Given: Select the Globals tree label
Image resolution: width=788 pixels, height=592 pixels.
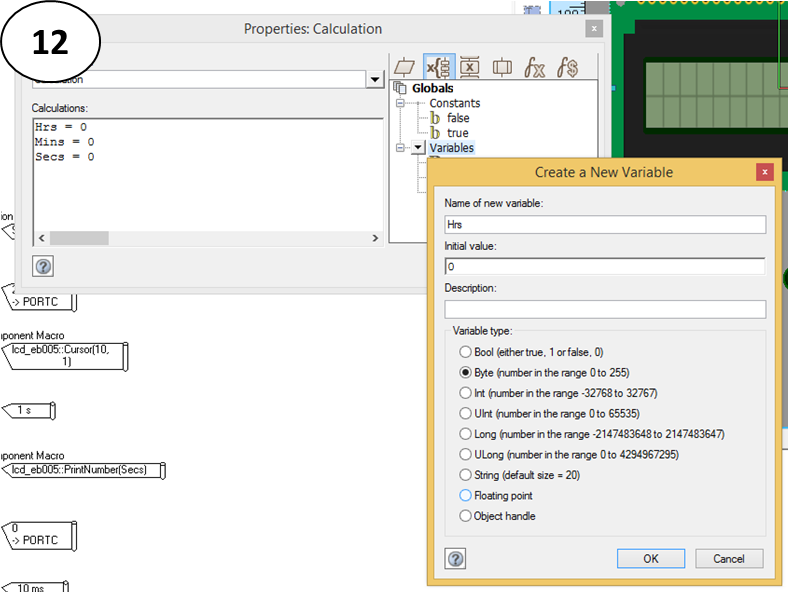Looking at the screenshot, I should coord(433,88).
